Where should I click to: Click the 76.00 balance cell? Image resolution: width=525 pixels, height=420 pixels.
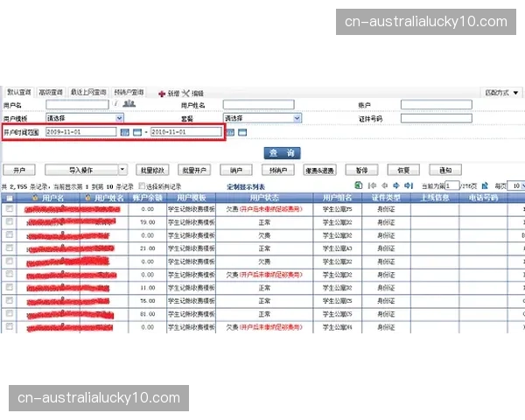click(x=147, y=301)
